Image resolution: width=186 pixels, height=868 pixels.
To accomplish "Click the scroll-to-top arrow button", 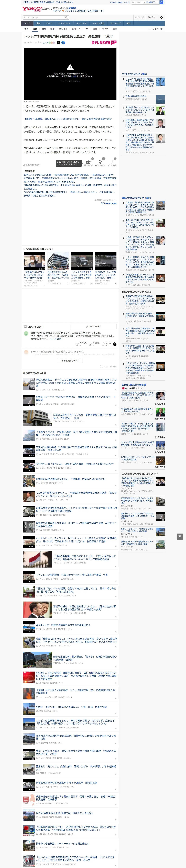I will coord(180,536).
